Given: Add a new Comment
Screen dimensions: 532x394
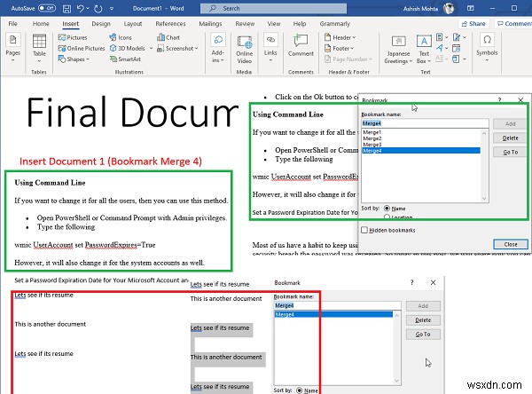Looking at the screenshot, I should (301, 45).
